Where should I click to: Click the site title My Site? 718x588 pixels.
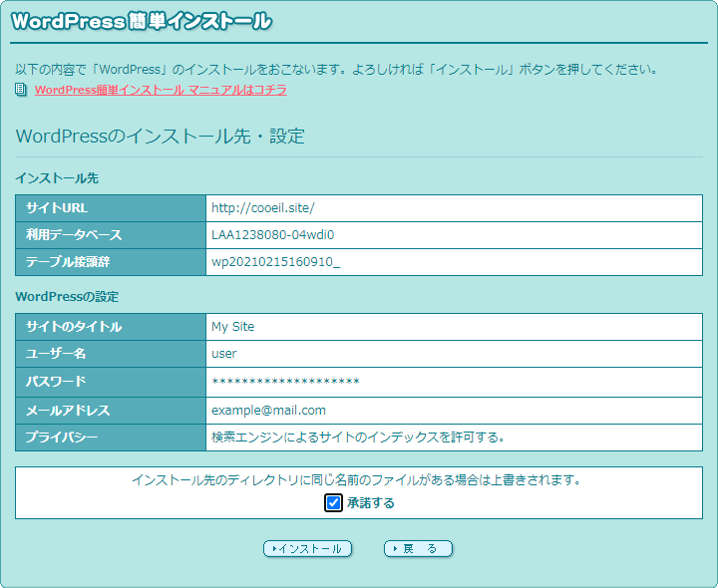232,327
